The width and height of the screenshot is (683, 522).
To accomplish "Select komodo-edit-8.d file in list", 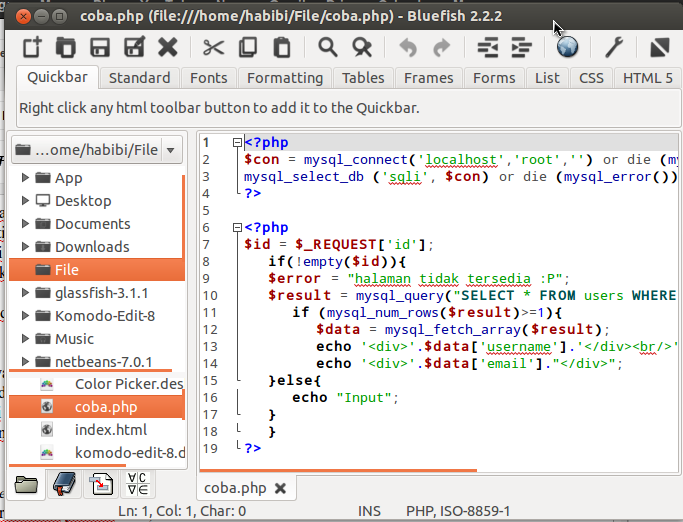I will 96,453.
